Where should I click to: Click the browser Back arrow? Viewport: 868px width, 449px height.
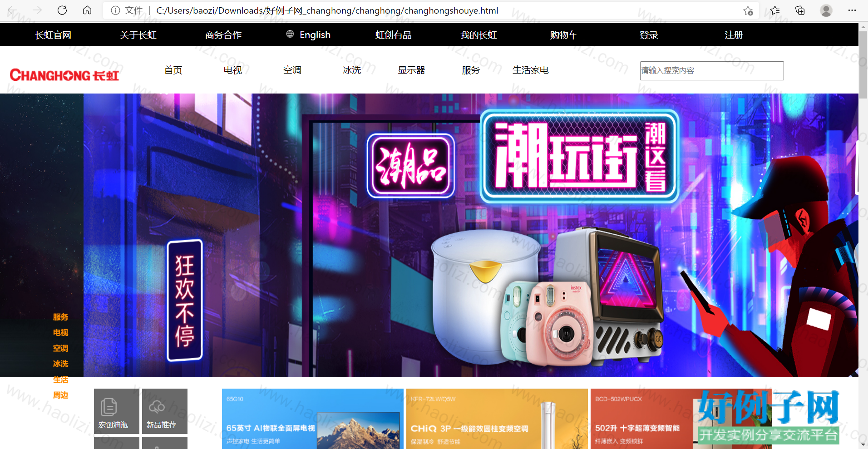click(12, 10)
